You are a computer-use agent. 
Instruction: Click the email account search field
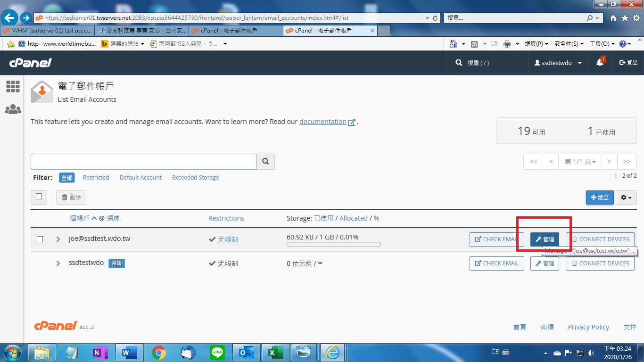(143, 161)
